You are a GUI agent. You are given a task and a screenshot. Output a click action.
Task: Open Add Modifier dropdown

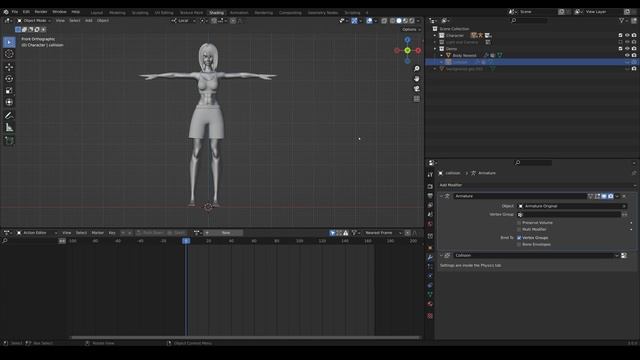click(537, 185)
